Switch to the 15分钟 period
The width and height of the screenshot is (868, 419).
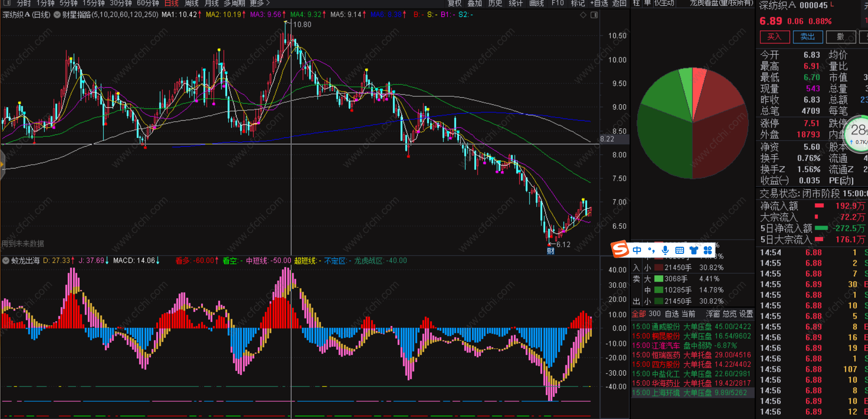93,3
